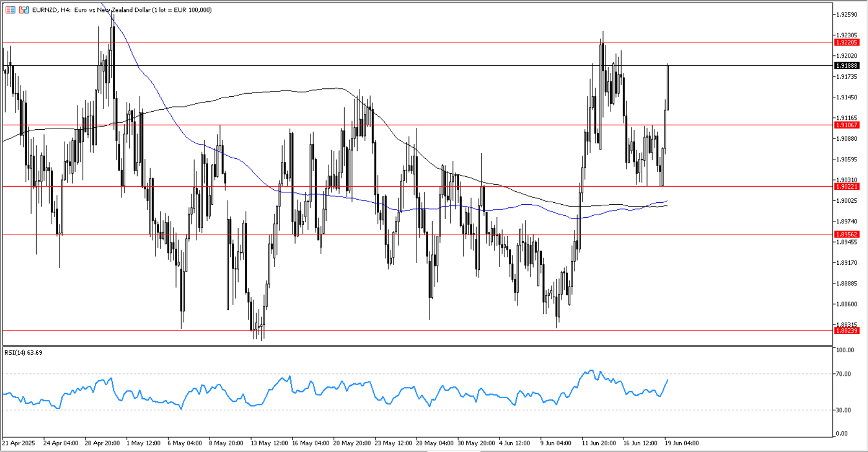Click the 1.92020 price scale value
The height and width of the screenshot is (452, 868).
pos(847,56)
